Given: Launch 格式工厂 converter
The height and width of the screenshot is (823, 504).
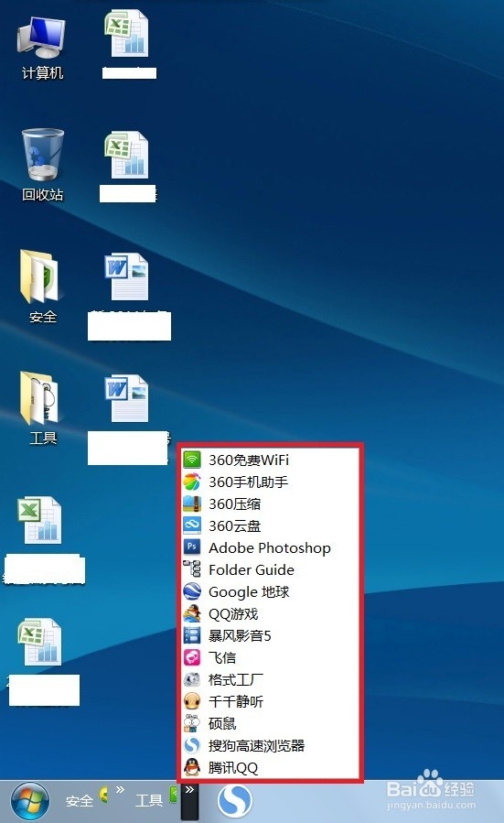Looking at the screenshot, I should 270,679.
